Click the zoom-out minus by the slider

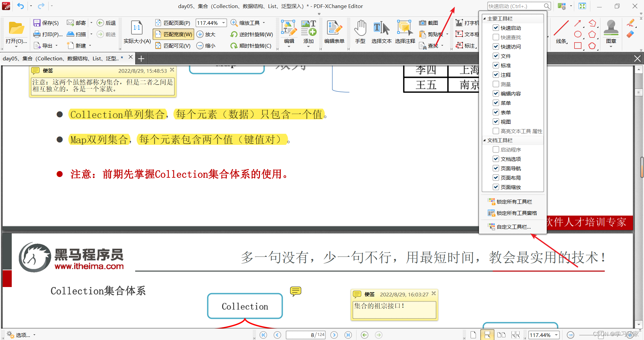pos(570,335)
